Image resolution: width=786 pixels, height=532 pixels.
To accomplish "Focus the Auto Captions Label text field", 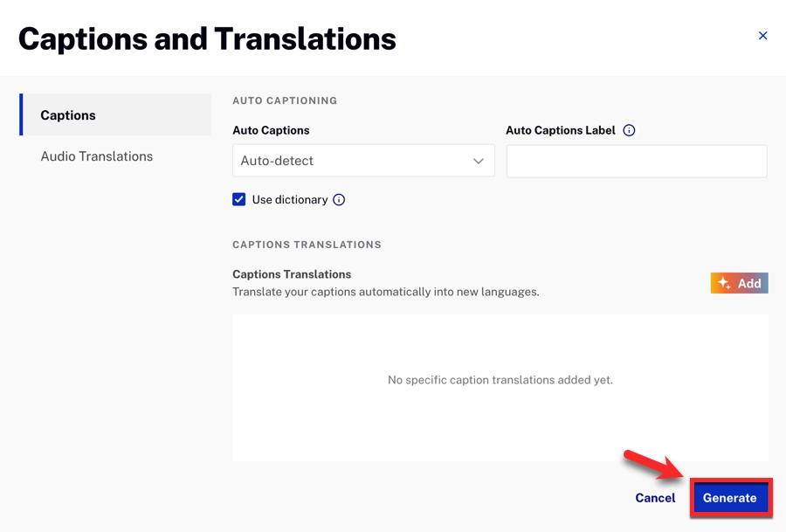I will 636,162.
